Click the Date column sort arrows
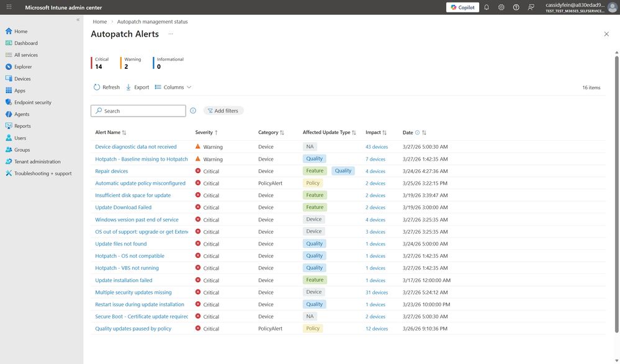The height and width of the screenshot is (364, 620). pos(425,133)
